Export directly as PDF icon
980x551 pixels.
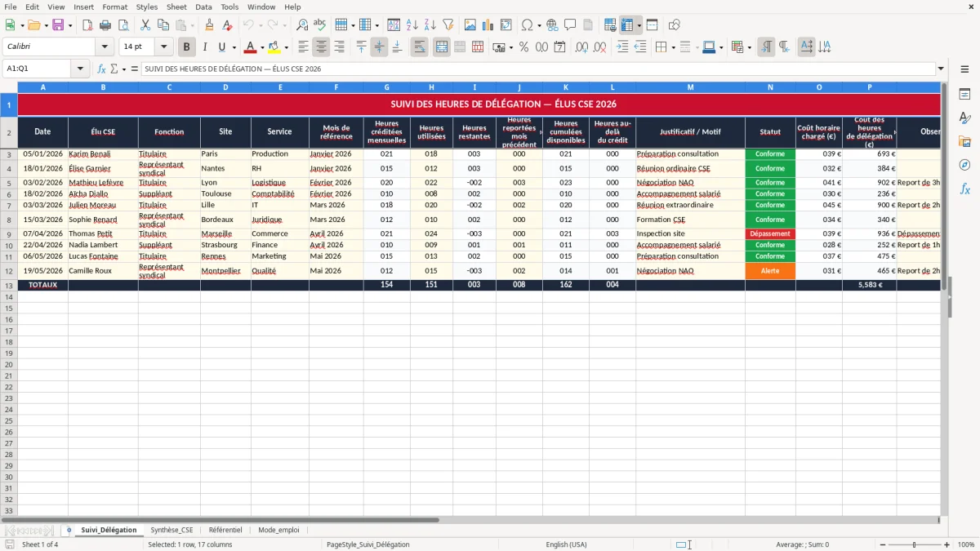point(87,25)
